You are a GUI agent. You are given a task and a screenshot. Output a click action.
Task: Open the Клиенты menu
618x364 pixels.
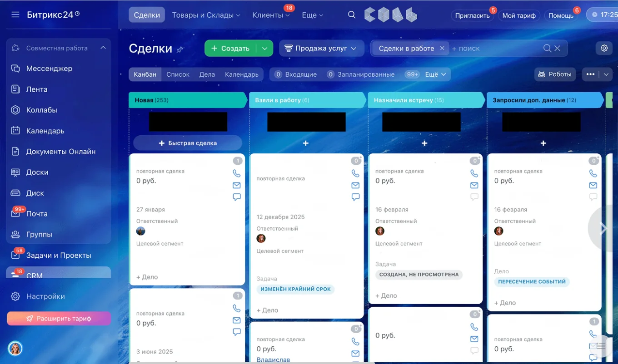268,15
